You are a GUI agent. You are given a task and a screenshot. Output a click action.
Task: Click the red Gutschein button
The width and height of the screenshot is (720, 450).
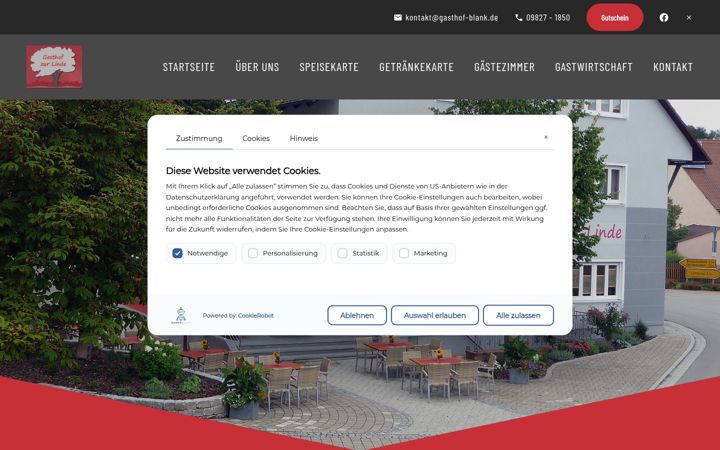pos(614,17)
